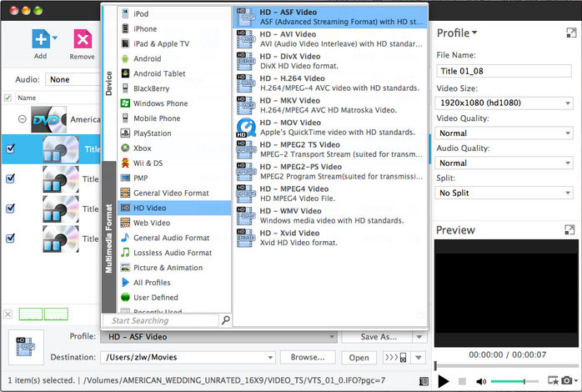Choose HD - AVI Video format
The image size is (582, 392).
[330, 39]
